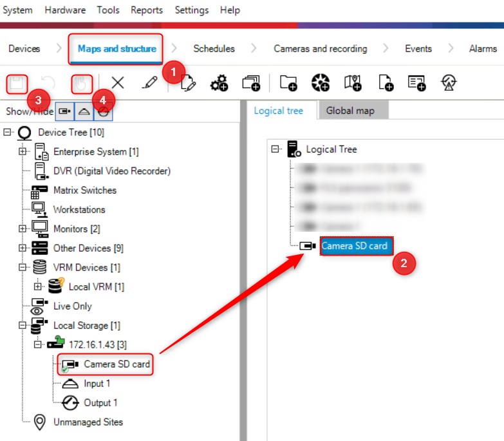The width and height of the screenshot is (504, 441).
Task: Go to the Schedules page
Action: pos(214,48)
